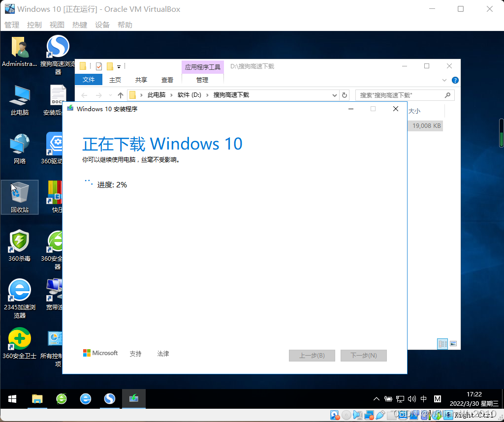The image size is (504, 422).
Task: Click 搜狗高速下载 in the address breadcrumb
Action: 231,95
